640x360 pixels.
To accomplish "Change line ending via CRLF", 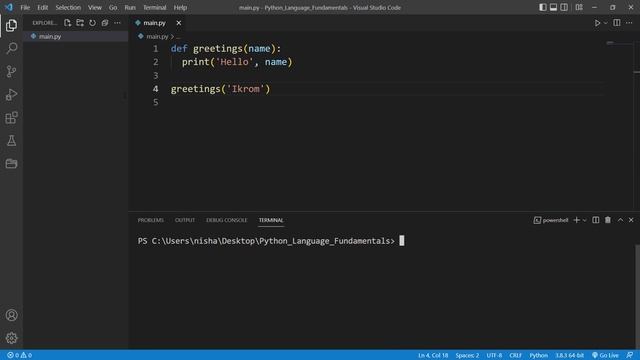I will 516,355.
